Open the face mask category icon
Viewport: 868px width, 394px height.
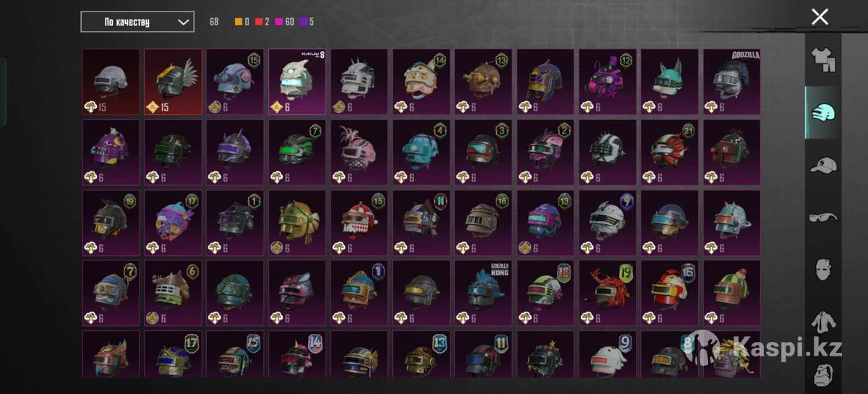tap(823, 269)
